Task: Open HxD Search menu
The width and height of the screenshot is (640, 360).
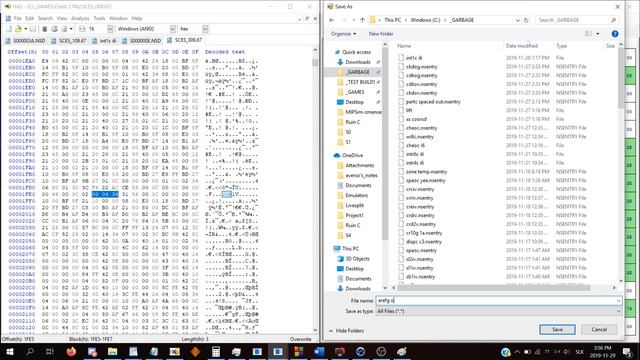Action: click(x=45, y=18)
